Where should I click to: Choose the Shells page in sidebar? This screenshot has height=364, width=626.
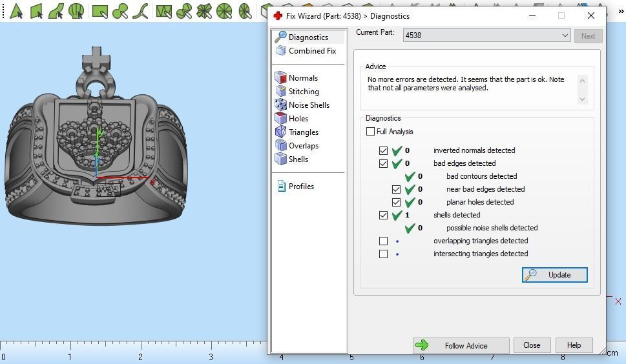coord(291,159)
